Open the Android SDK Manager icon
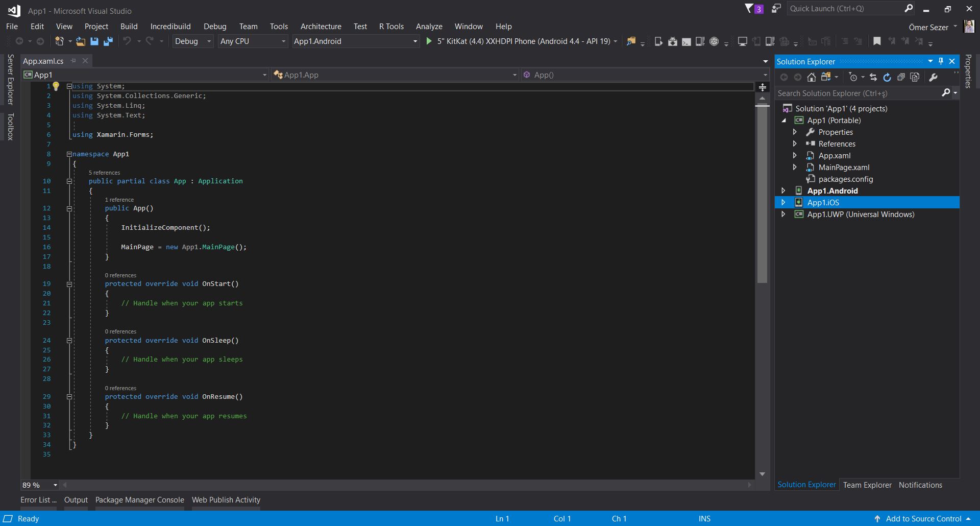This screenshot has height=526, width=980. point(673,41)
